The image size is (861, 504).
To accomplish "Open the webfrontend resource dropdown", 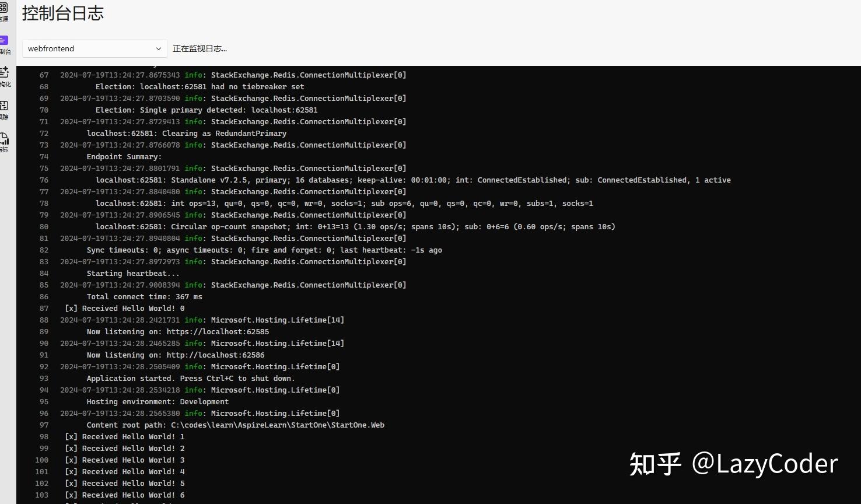I will point(93,48).
